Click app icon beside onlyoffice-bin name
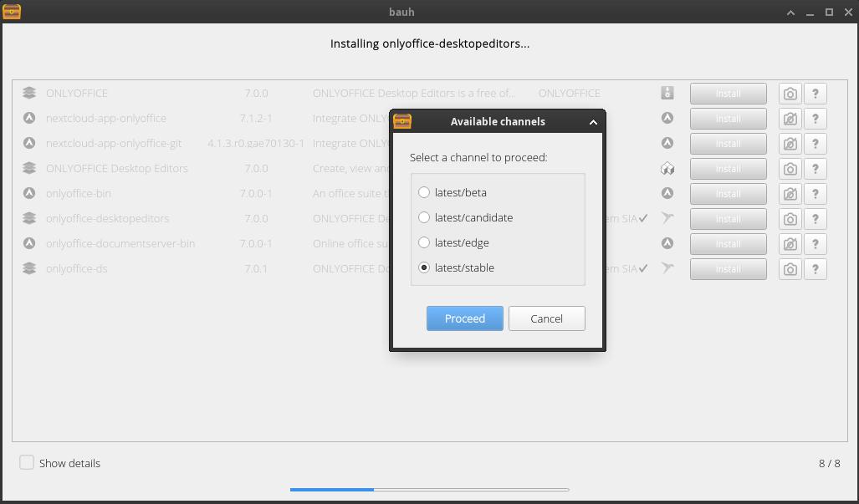 pyautogui.click(x=29, y=192)
